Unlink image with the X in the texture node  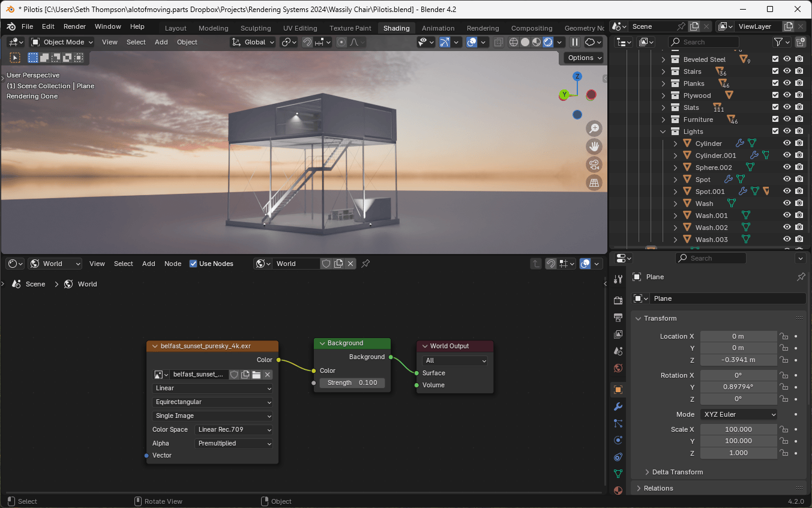pyautogui.click(x=268, y=375)
